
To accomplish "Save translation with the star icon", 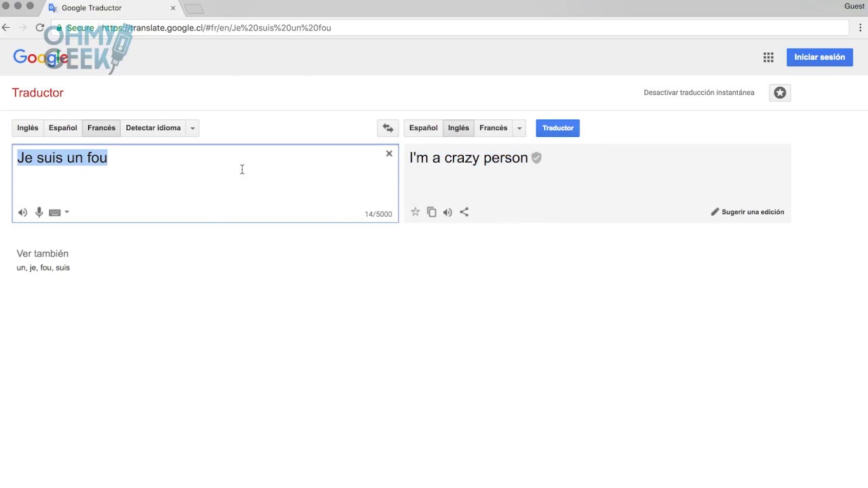I will coord(415,212).
